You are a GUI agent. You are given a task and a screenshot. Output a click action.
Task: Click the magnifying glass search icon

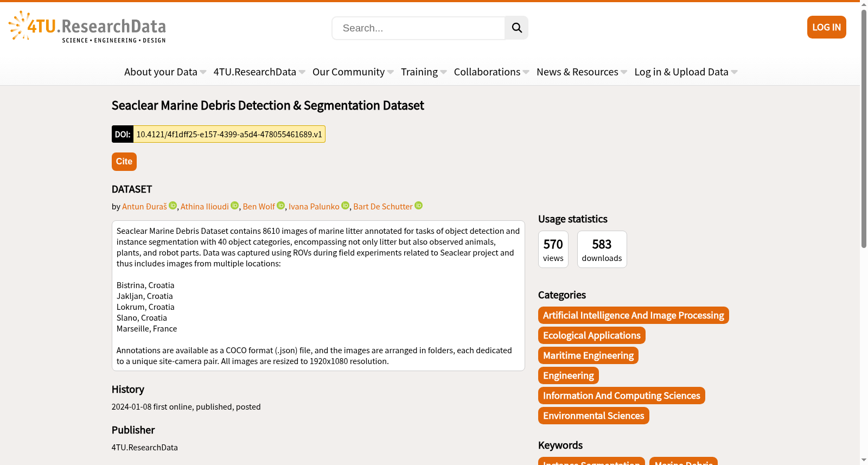(x=516, y=28)
